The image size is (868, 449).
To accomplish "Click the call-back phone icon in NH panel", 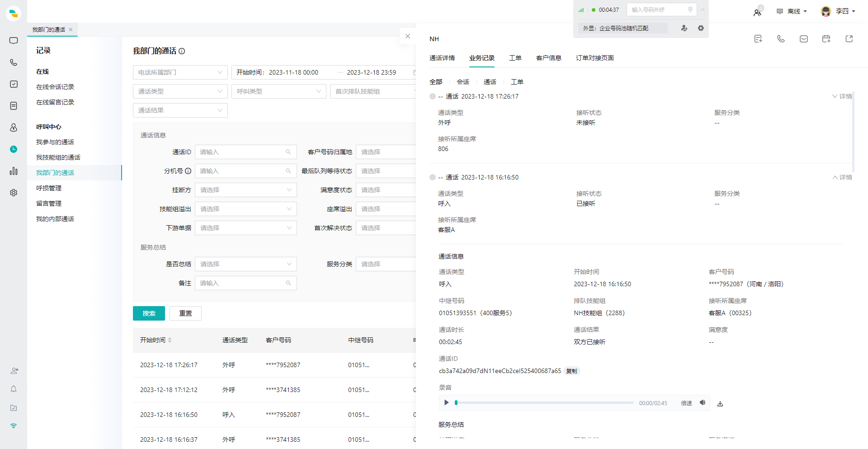I will pyautogui.click(x=781, y=39).
